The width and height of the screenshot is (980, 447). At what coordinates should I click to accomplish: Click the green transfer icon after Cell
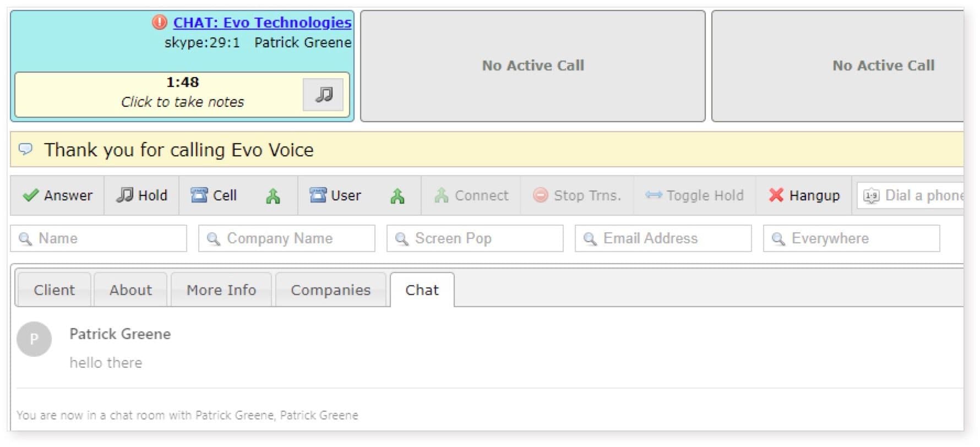[x=273, y=196]
